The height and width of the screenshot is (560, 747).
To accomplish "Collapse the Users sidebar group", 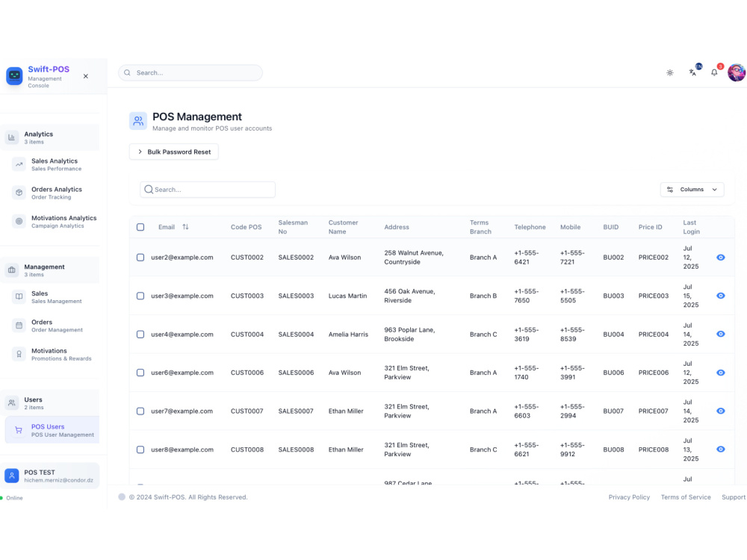I will click(50, 403).
